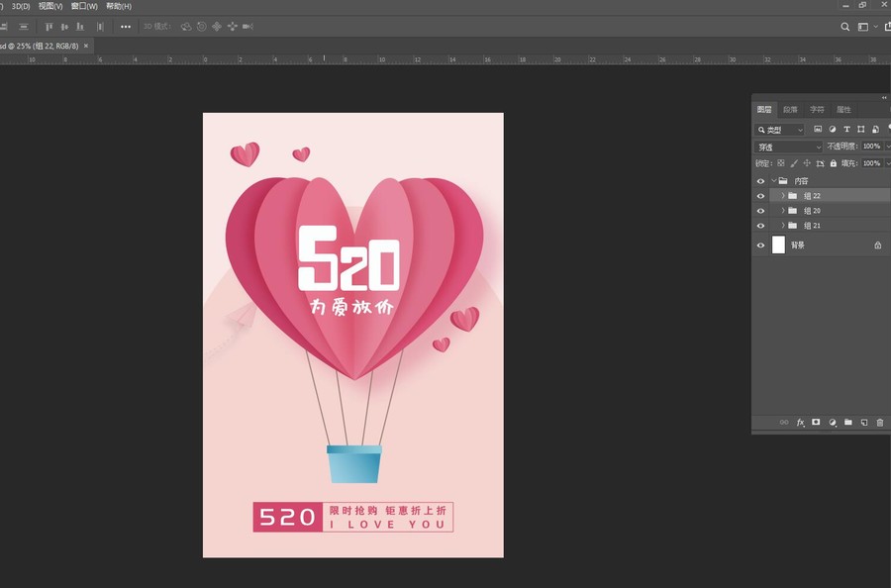Click the 3D pan mode icon

[217, 27]
